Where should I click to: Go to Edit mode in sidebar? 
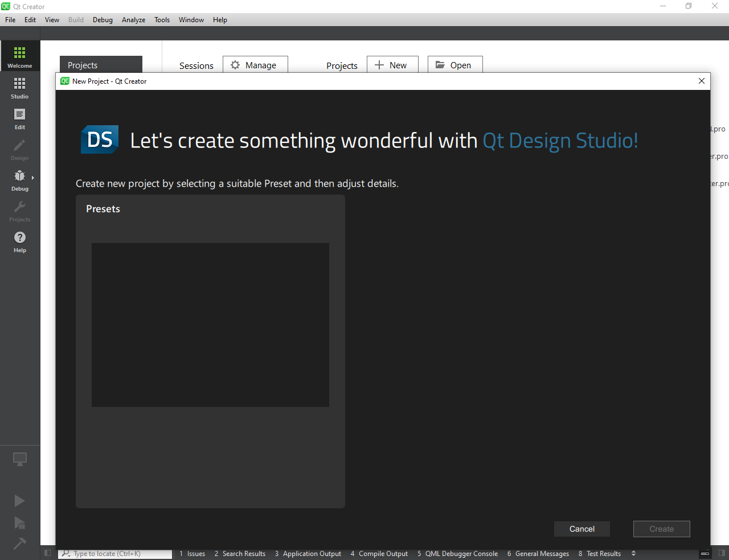pos(19,118)
